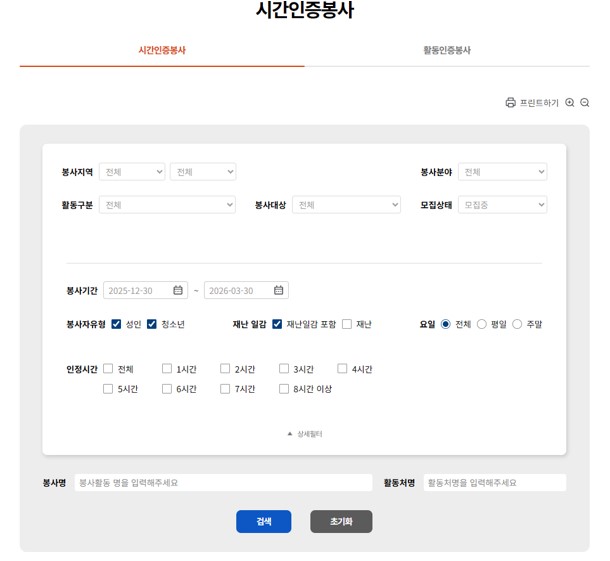The image size is (610, 561).
Task: Uncheck the 청소년 checkbox
Action: pyautogui.click(x=152, y=324)
